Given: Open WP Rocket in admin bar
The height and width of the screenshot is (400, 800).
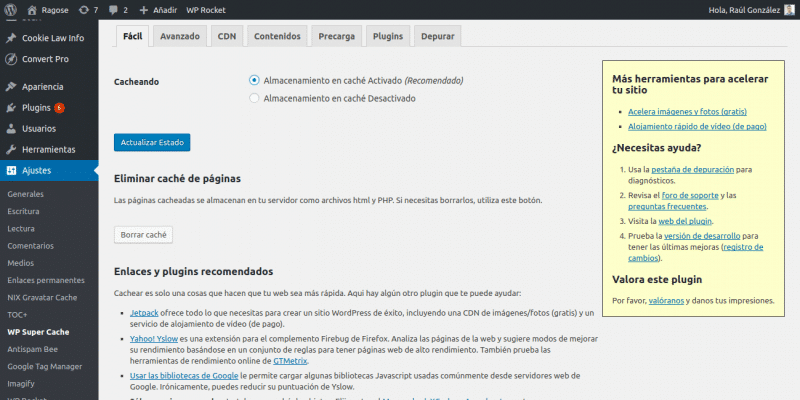Looking at the screenshot, I should 206,10.
